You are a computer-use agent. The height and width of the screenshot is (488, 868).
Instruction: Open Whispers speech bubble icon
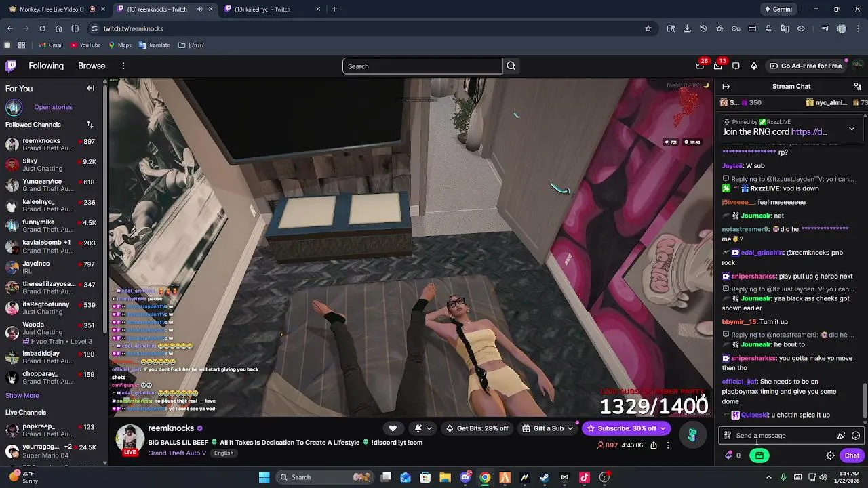point(736,66)
